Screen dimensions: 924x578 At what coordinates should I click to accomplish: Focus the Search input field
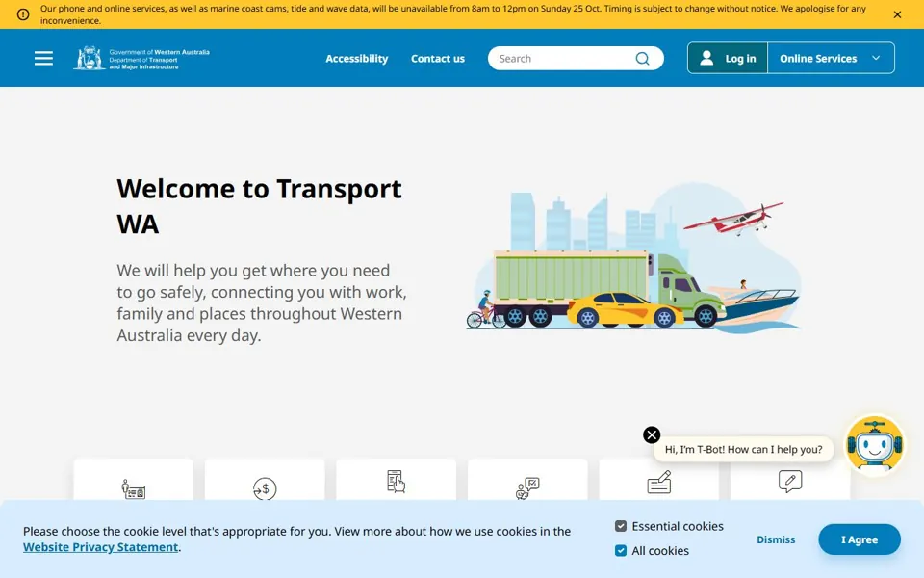(563, 59)
